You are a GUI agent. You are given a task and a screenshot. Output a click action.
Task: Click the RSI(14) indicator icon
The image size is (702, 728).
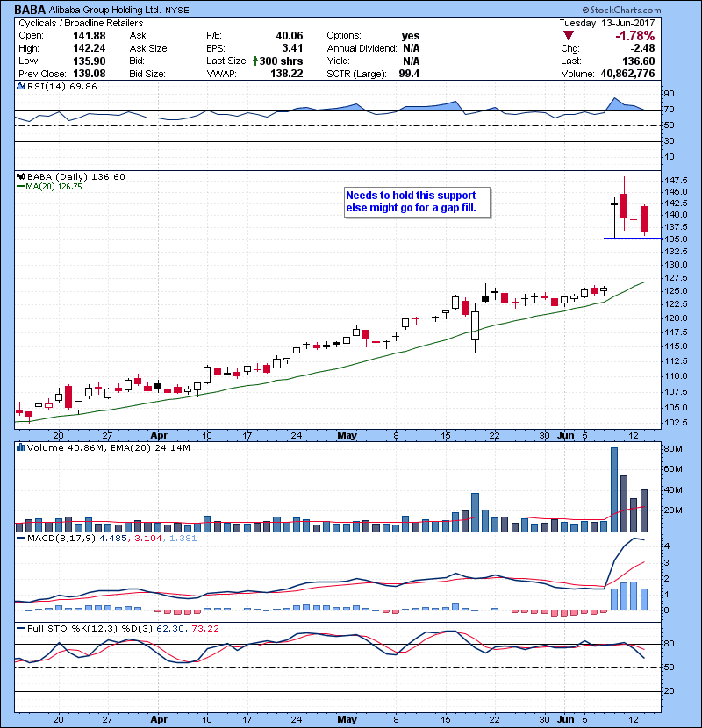coord(20,86)
